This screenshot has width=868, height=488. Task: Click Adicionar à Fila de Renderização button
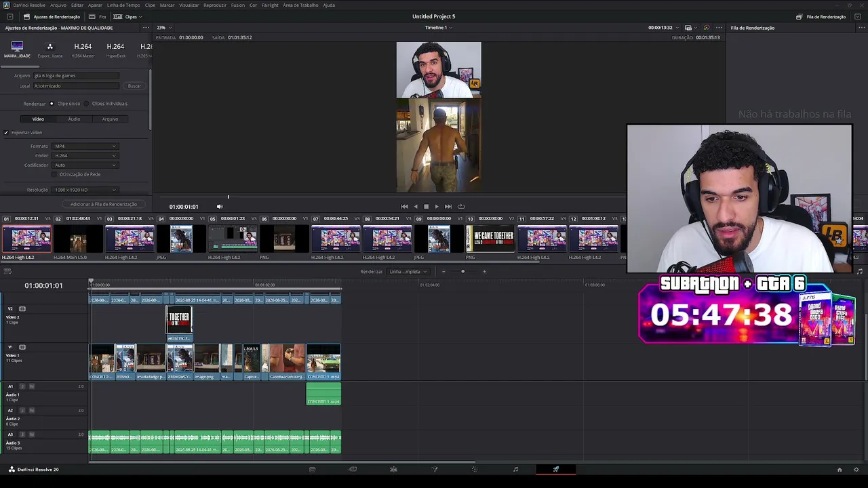tap(104, 204)
